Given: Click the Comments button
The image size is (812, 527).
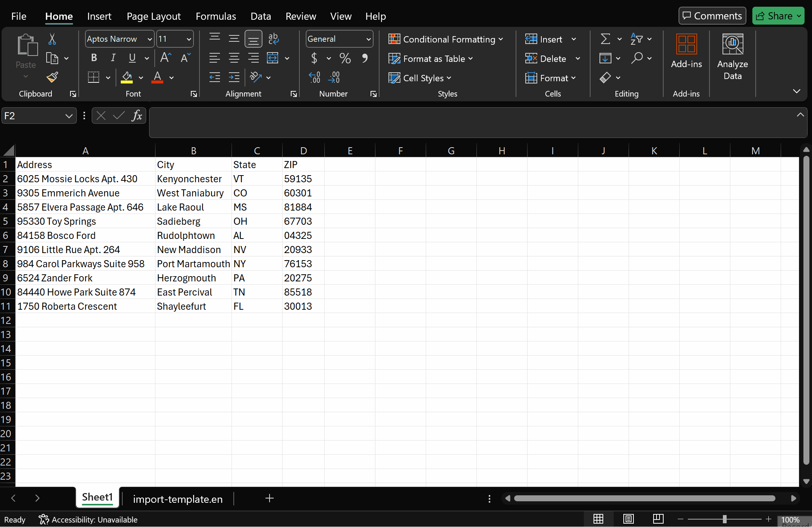Looking at the screenshot, I should point(712,16).
